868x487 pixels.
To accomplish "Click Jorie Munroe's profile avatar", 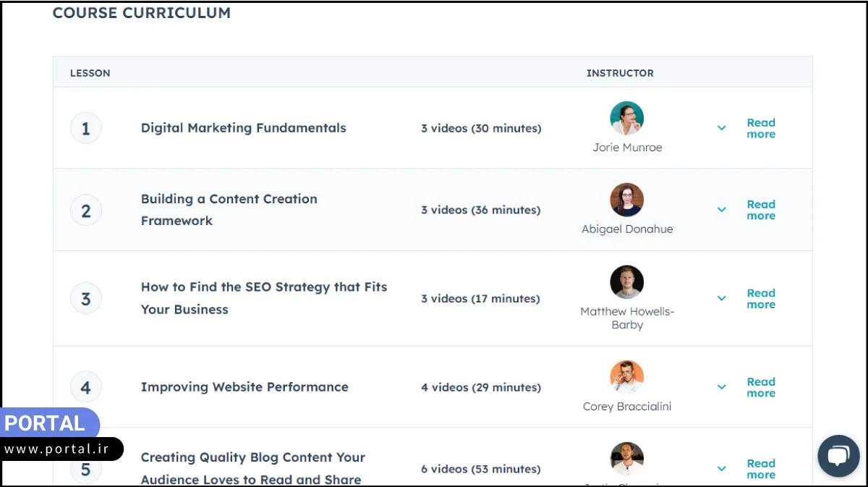I will click(x=626, y=117).
